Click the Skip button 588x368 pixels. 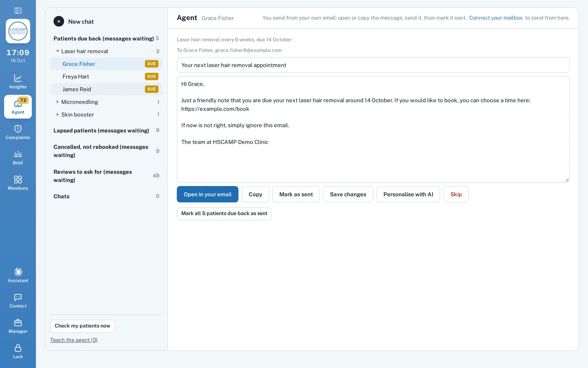pos(456,194)
